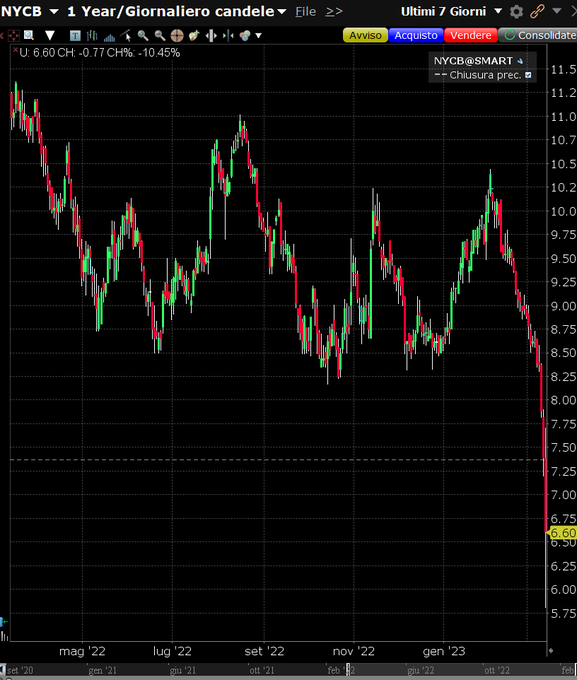
Task: Click the orange chain link grouping icon
Action: 537,11
